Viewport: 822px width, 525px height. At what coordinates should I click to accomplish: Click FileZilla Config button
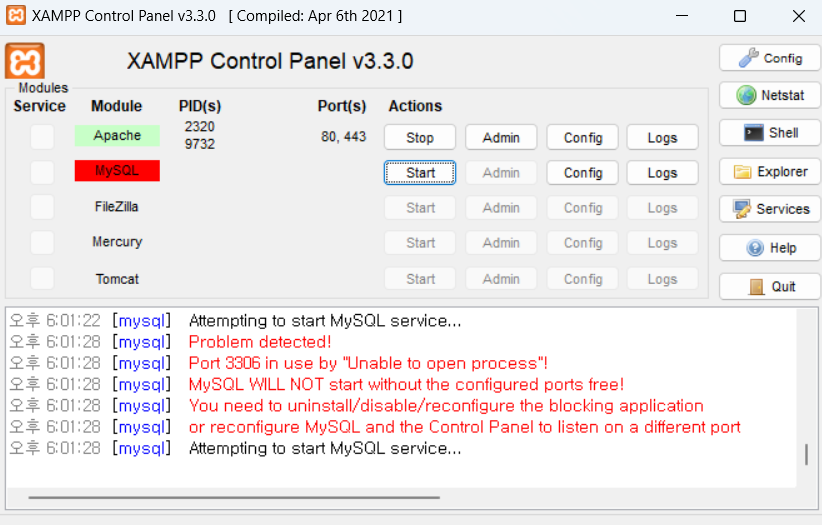582,208
